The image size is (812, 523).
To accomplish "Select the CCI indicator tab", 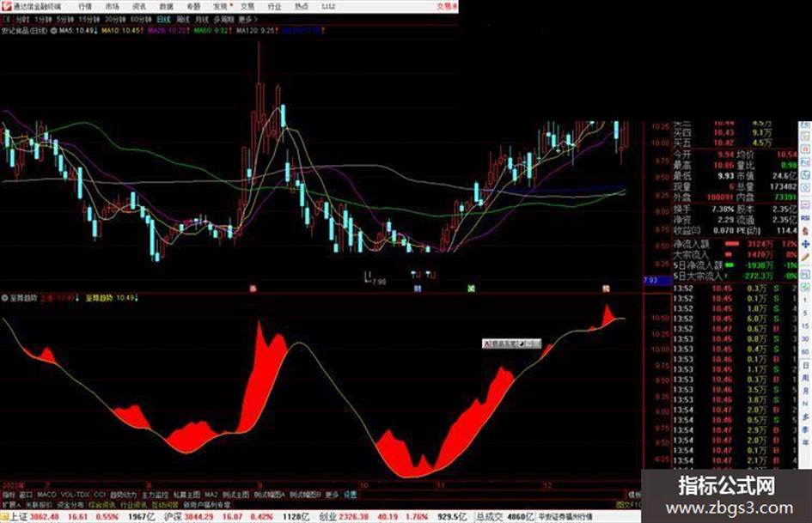I will tap(100, 495).
